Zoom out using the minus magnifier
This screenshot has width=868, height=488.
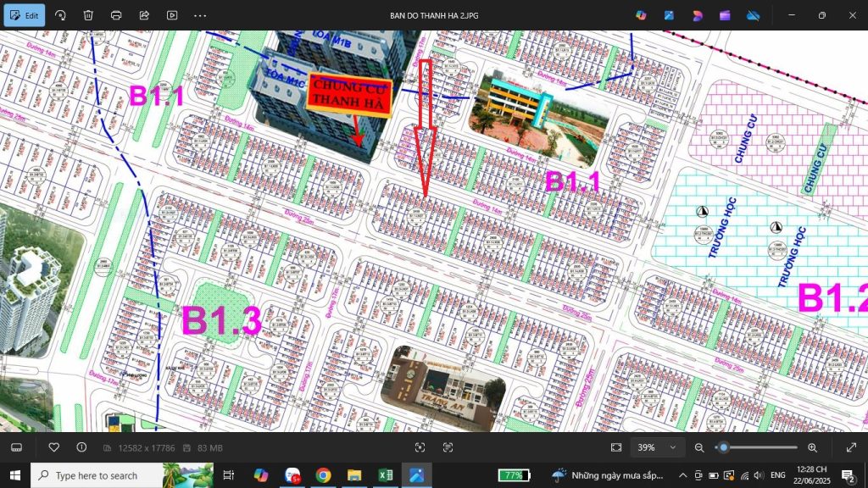pos(699,447)
